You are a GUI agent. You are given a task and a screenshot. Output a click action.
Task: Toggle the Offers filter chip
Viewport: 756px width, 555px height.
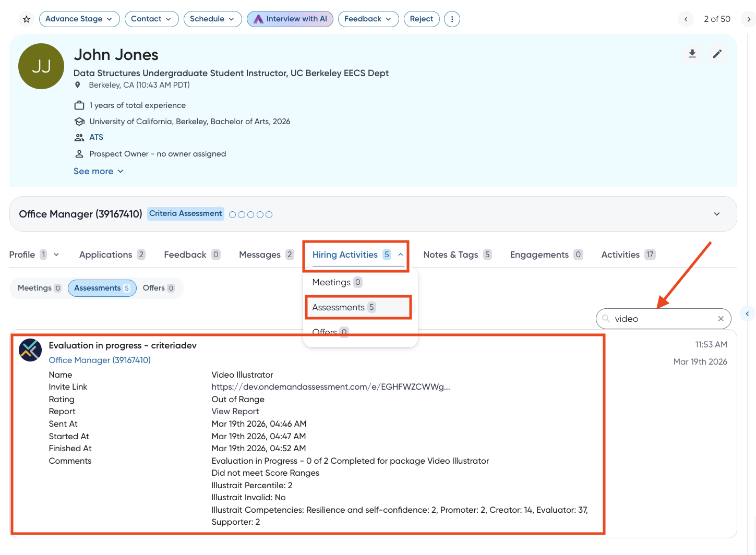pyautogui.click(x=158, y=288)
